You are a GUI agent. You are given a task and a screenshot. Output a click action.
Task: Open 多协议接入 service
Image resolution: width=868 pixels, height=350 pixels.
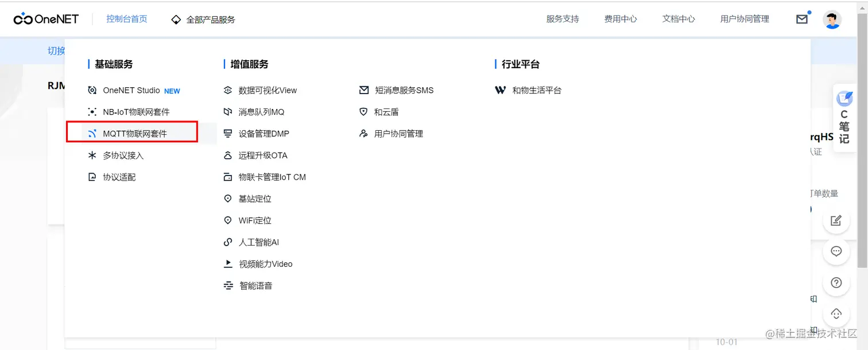(123, 155)
